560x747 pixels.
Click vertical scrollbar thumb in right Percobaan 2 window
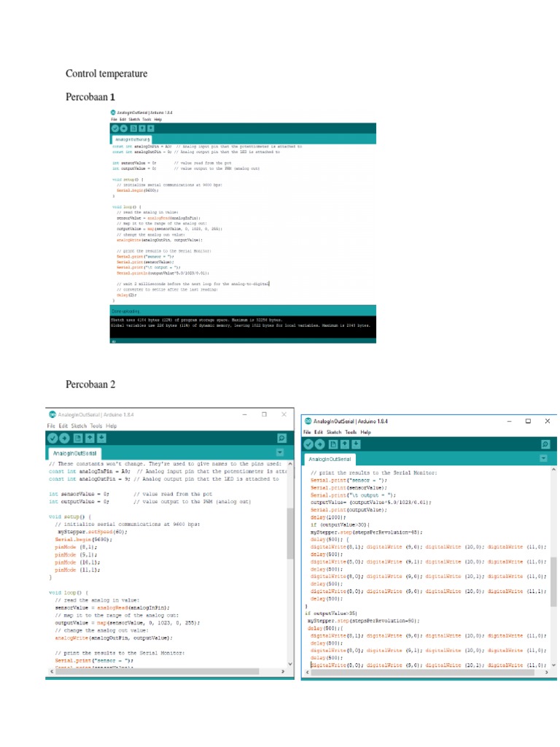[x=553, y=581]
